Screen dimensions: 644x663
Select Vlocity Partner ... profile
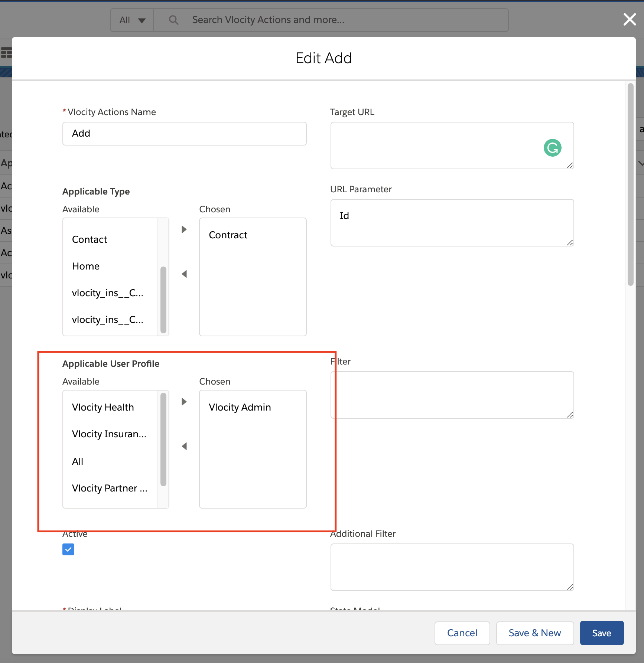[x=111, y=488]
